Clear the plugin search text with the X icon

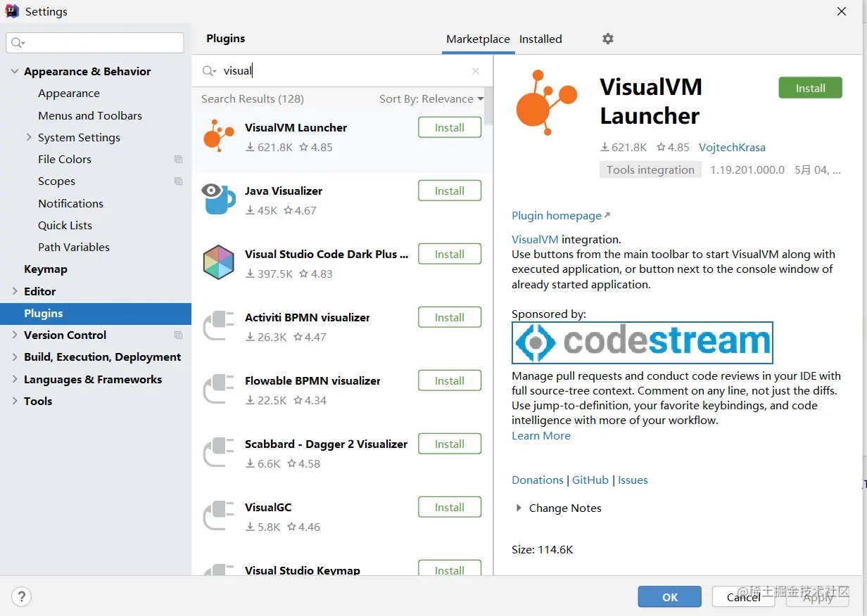coord(476,71)
